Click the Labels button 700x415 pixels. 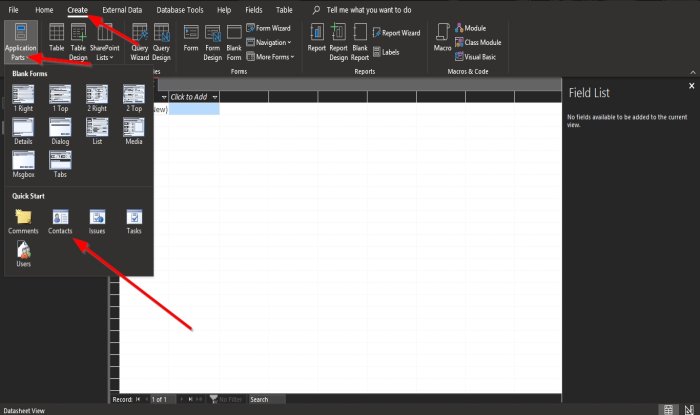point(386,52)
